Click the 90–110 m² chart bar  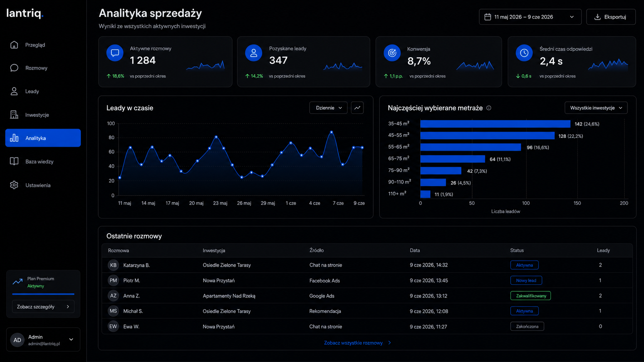point(433,183)
